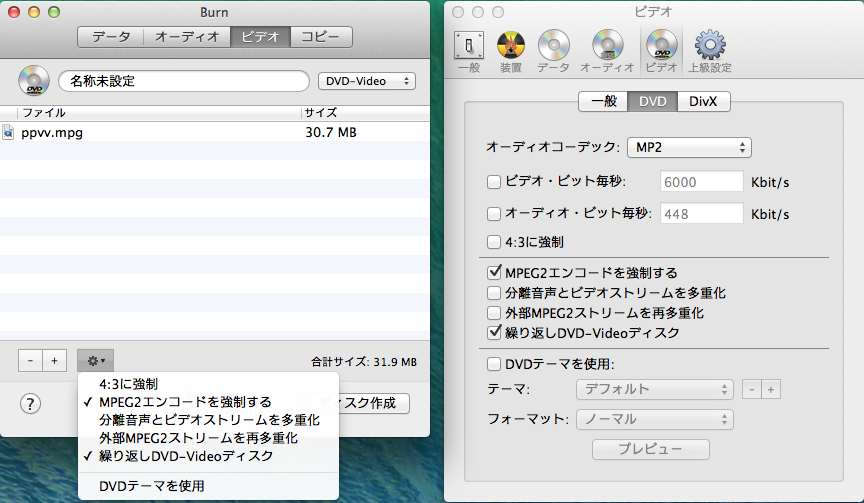
Task: Uncheck MPEG2エンコードを強制する checkbox
Action: click(493, 272)
